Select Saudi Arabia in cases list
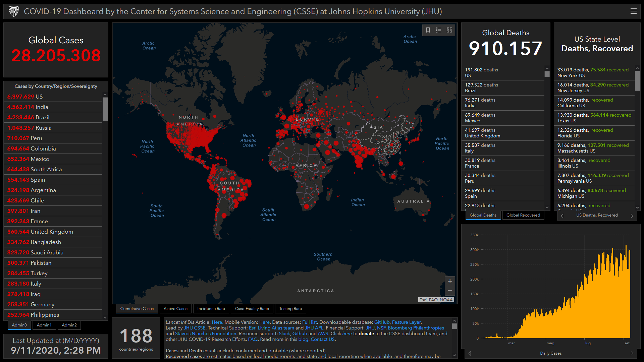This screenshot has height=362, width=644. click(x=53, y=252)
